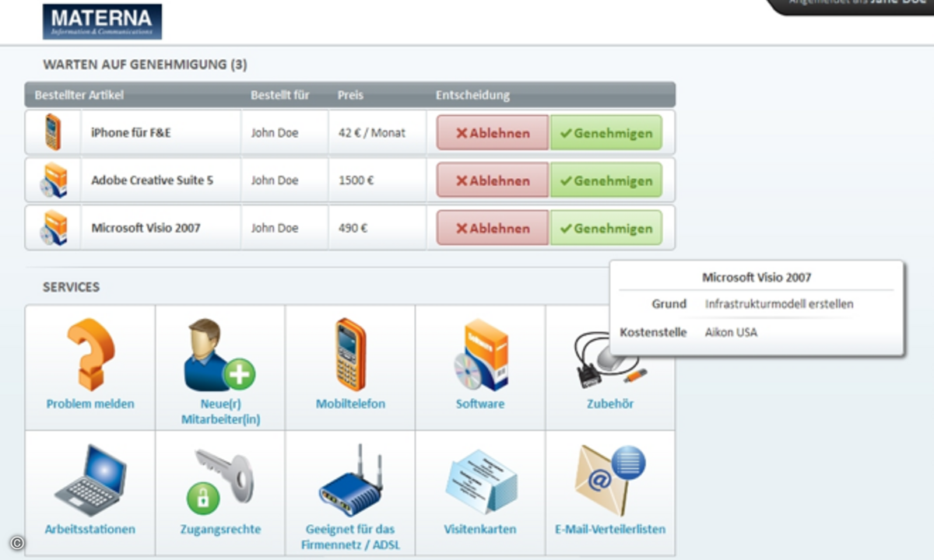Click the MATERNA logo
Screen dimensions: 934x560
click(x=102, y=22)
